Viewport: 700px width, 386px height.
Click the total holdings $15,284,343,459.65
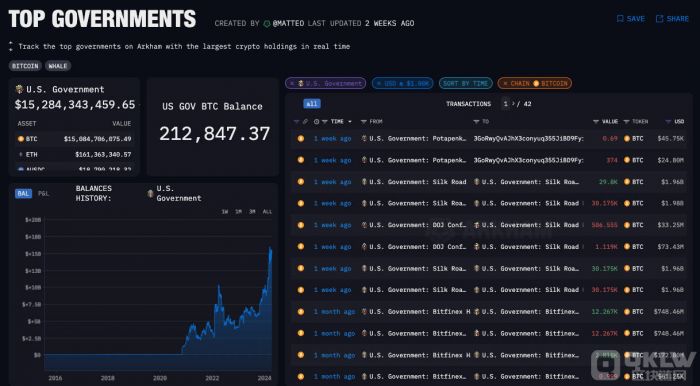(75, 104)
